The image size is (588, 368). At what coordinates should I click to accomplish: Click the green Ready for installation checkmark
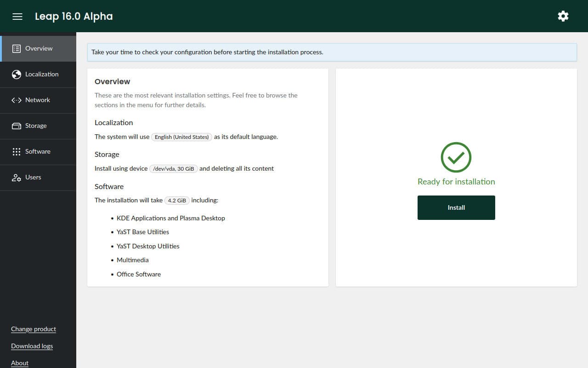[456, 156]
